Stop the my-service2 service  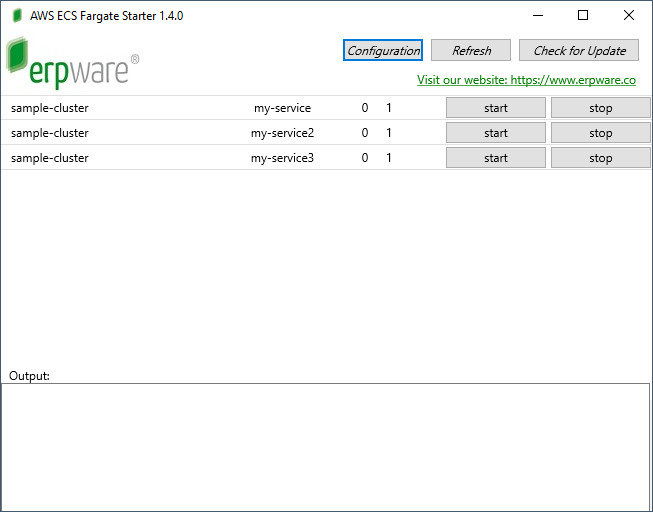601,133
